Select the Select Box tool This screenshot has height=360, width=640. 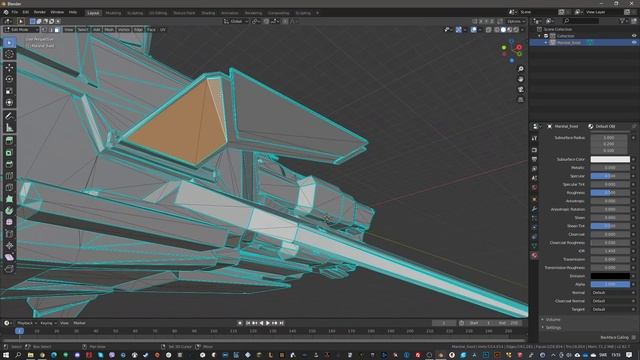9,42
